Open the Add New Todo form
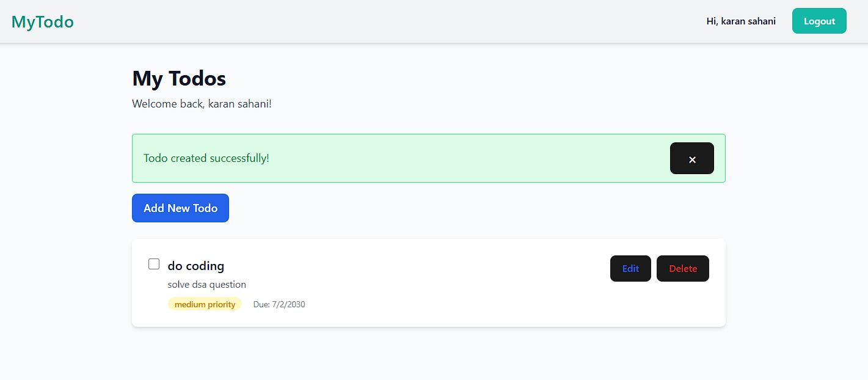868x380 pixels. [180, 208]
